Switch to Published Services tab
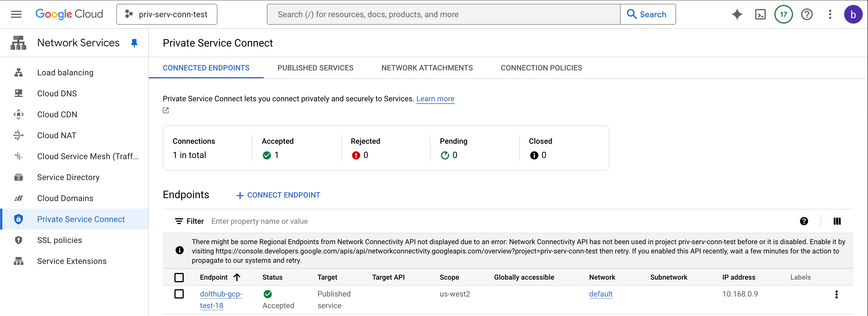Screen dimensions: 868x316 click(315, 68)
